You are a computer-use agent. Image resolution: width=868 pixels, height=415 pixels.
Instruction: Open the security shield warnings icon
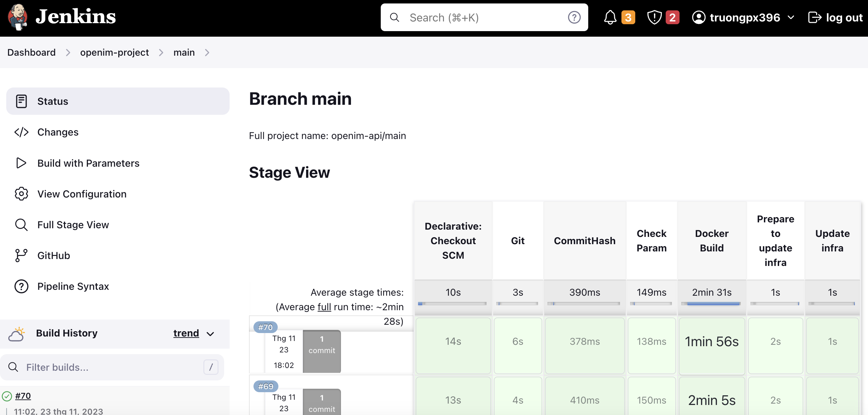[x=654, y=17]
